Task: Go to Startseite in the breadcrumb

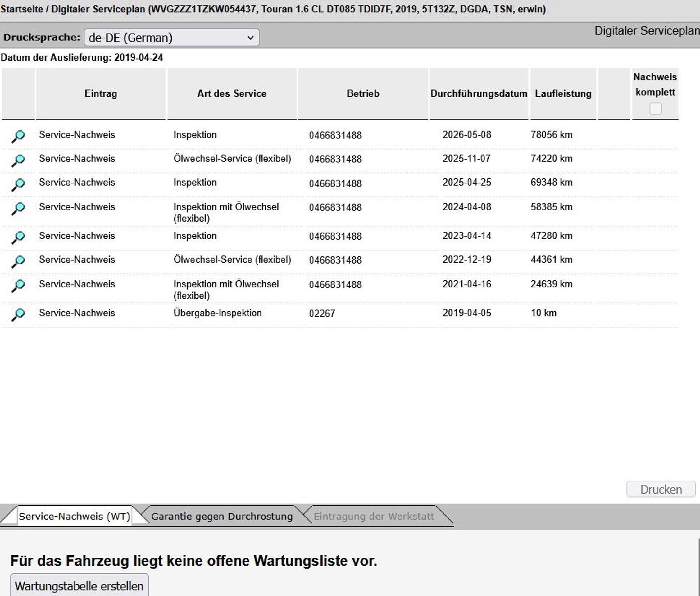Action: click(22, 9)
